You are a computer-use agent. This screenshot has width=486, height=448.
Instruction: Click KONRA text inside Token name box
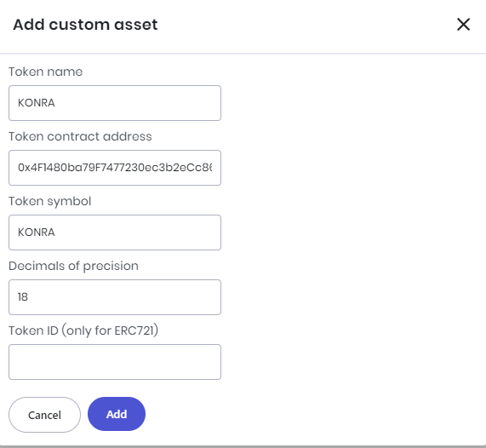37,103
